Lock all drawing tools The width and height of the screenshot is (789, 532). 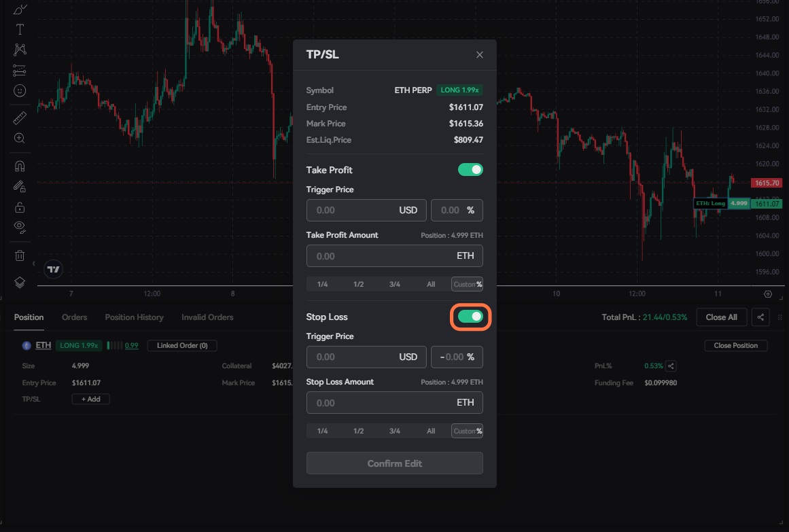(20, 207)
